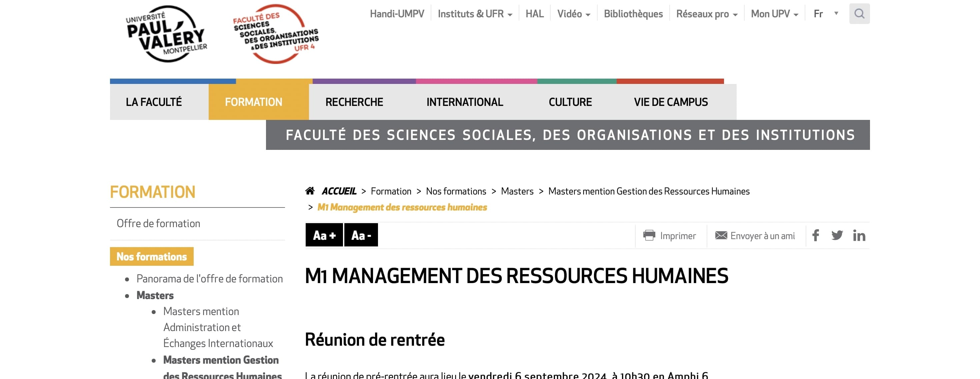Open the Fr language selector
The height and width of the screenshot is (379, 980).
(x=826, y=14)
